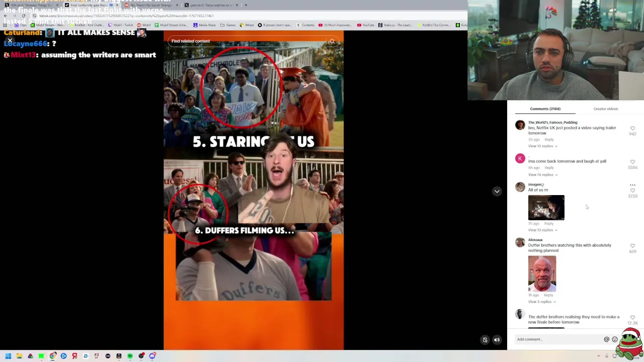Open Alexsea's profile avatar
This screenshot has width=644, height=362.
point(520,242)
